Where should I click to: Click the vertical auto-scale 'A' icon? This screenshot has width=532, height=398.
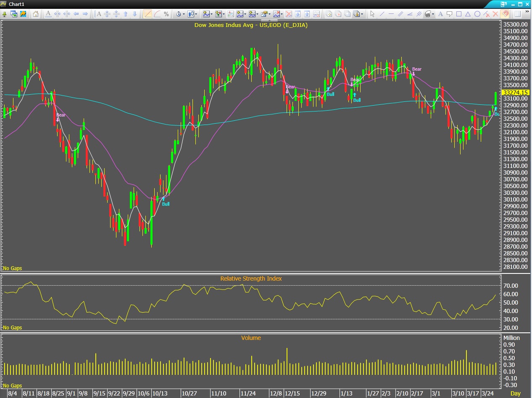tap(98, 14)
